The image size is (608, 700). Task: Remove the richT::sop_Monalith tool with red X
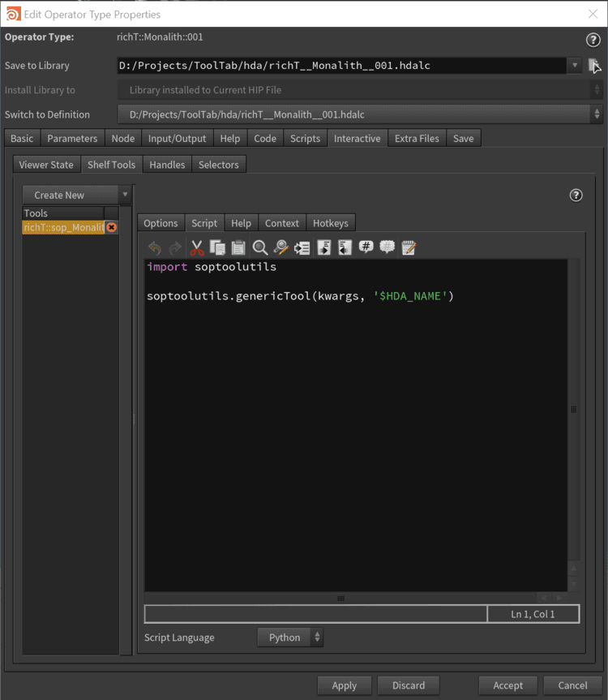(x=112, y=228)
